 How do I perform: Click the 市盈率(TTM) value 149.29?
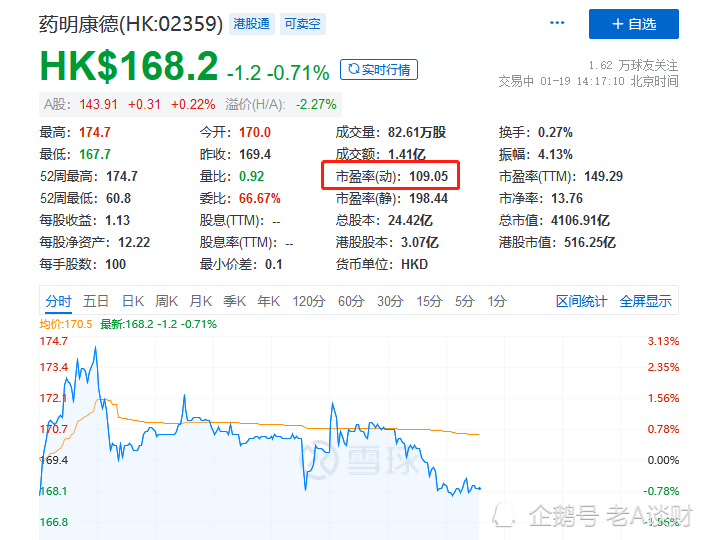pos(604,176)
